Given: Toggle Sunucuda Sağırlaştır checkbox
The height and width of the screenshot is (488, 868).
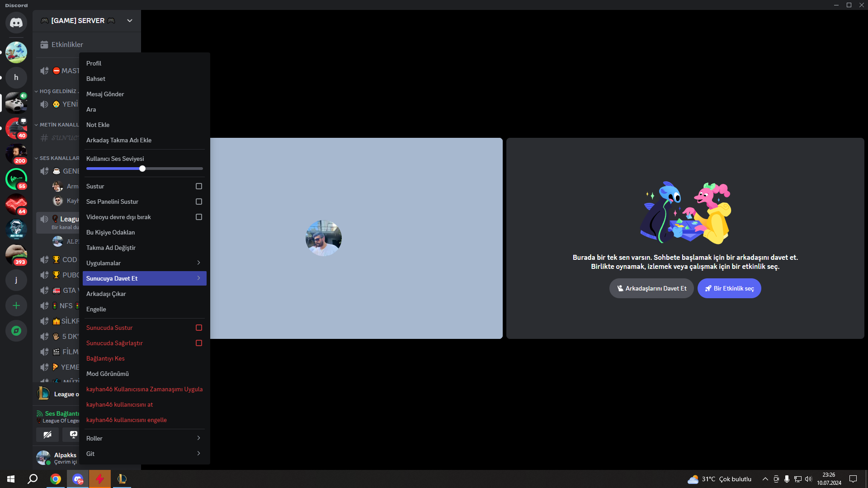Looking at the screenshot, I should 198,343.
